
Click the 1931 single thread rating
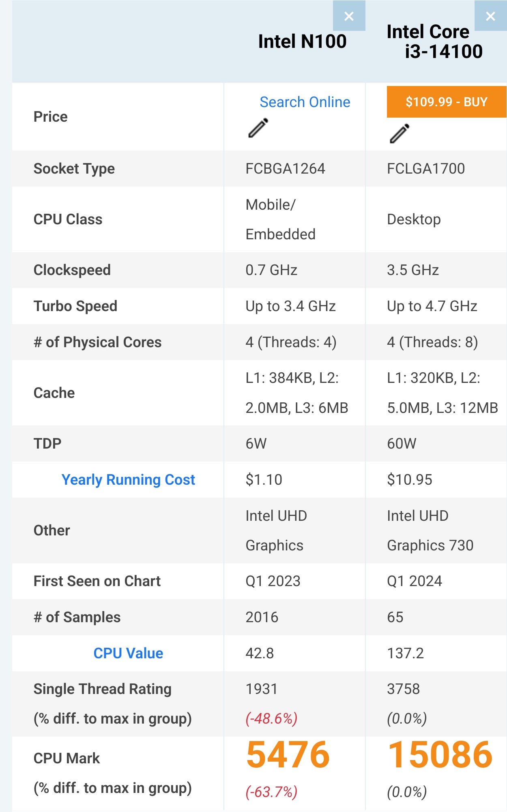262,689
